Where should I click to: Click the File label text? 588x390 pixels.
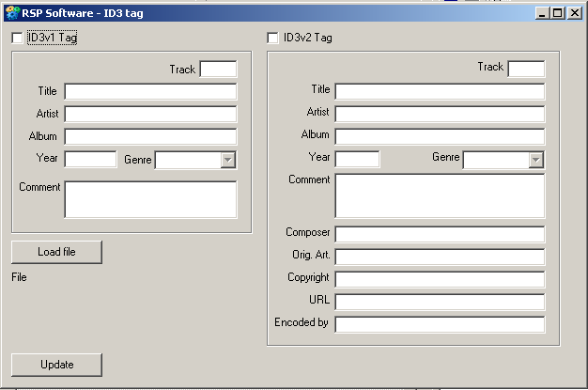[19, 277]
